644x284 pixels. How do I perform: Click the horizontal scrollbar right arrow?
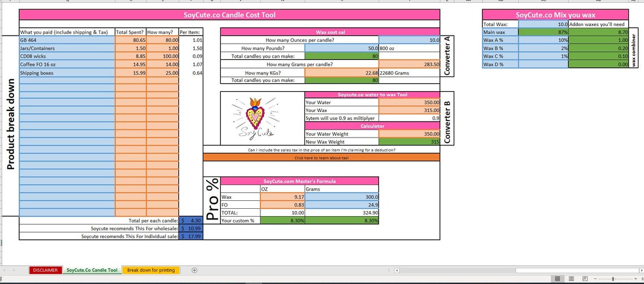(x=642, y=270)
